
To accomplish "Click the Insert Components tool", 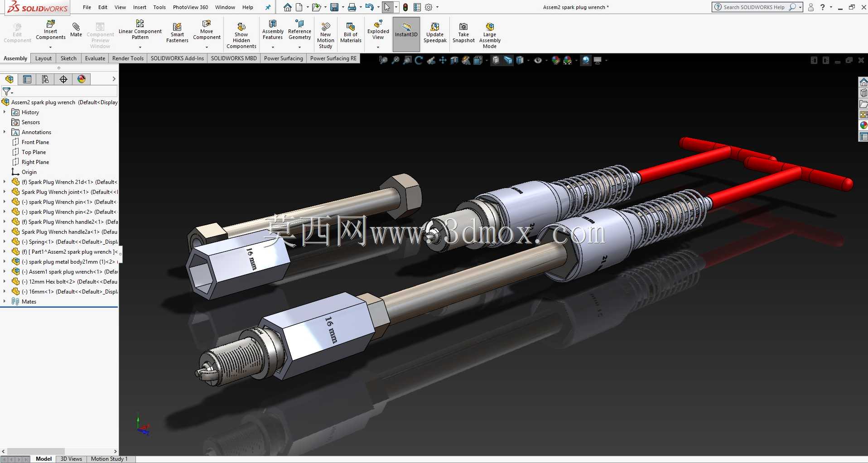I will click(x=50, y=30).
